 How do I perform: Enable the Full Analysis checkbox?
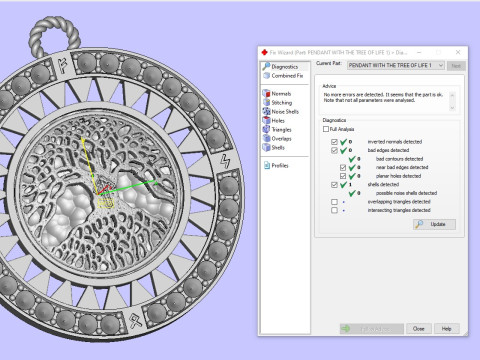click(x=326, y=129)
